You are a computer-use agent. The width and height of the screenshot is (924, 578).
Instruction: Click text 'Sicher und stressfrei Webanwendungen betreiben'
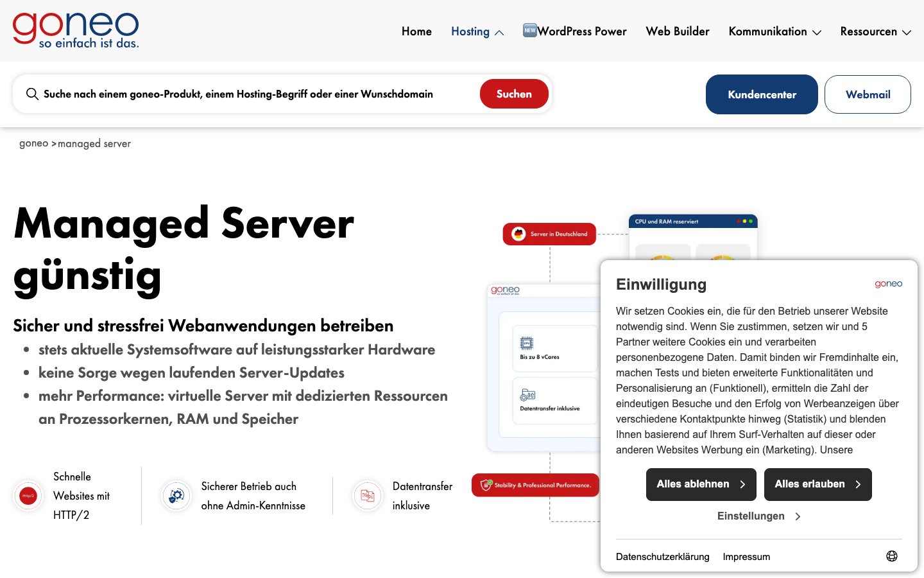(203, 326)
